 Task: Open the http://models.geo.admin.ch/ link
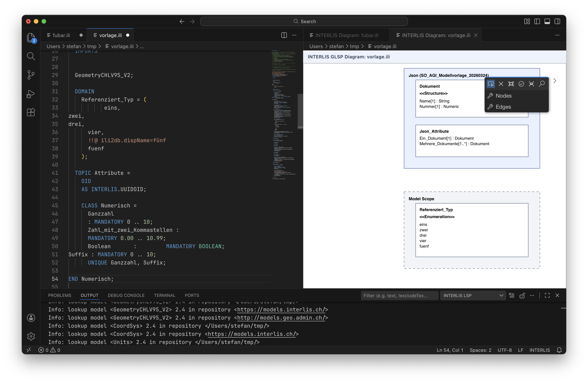pos(281,318)
